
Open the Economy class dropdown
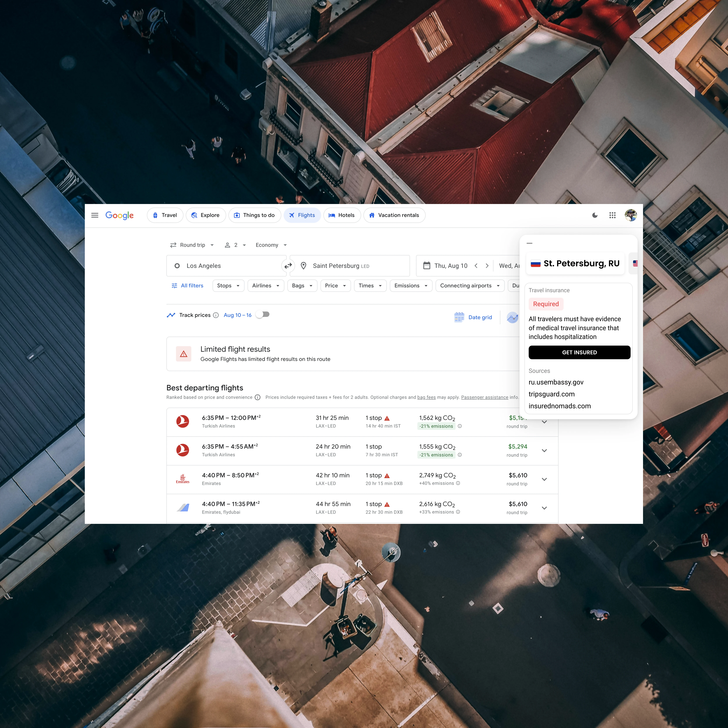[271, 245]
